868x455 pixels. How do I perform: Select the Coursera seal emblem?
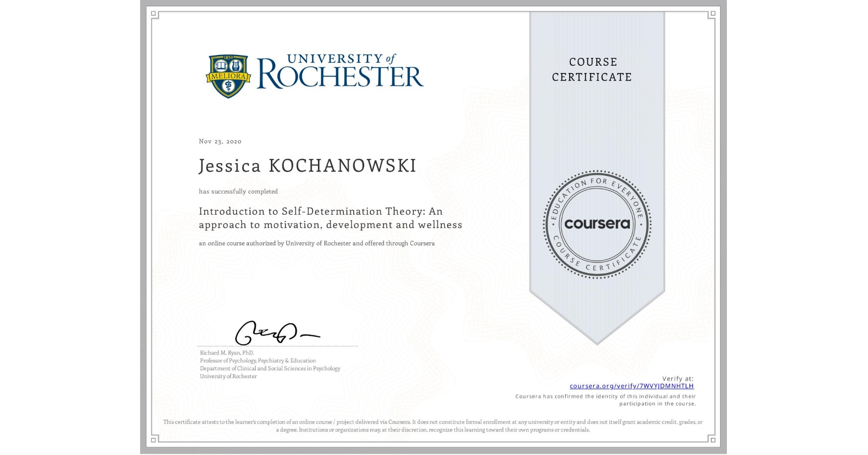click(597, 224)
